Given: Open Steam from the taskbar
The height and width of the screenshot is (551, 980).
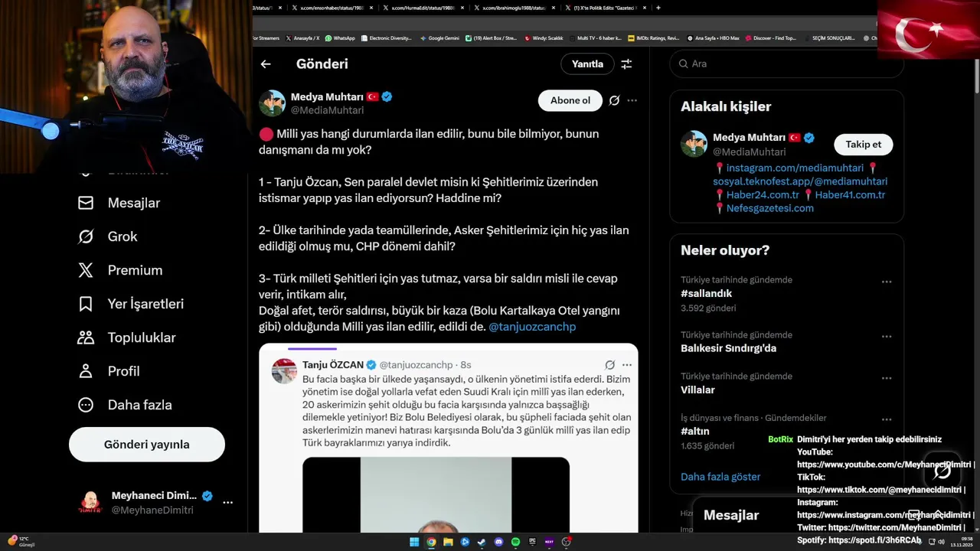Looking at the screenshot, I should click(x=482, y=542).
